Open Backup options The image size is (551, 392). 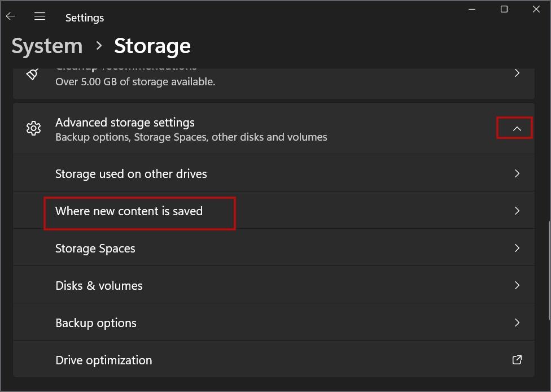[274, 323]
